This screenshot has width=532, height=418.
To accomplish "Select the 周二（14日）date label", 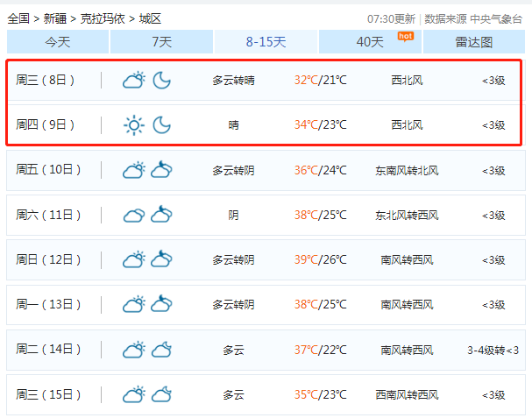I will click(48, 349).
